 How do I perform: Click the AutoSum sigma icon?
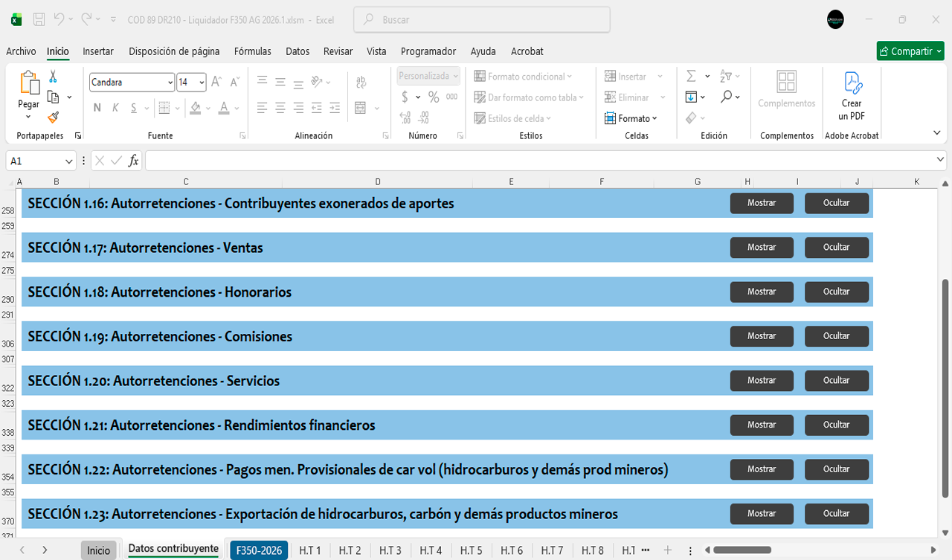691,77
